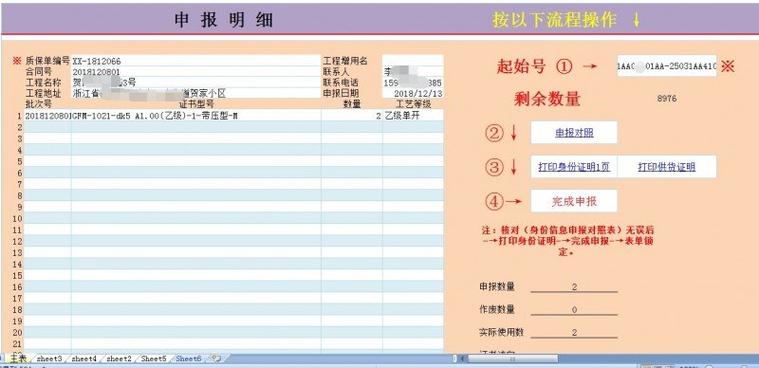Click the insert new worksheet icon
The width and height of the screenshot is (759, 368).
click(216, 359)
